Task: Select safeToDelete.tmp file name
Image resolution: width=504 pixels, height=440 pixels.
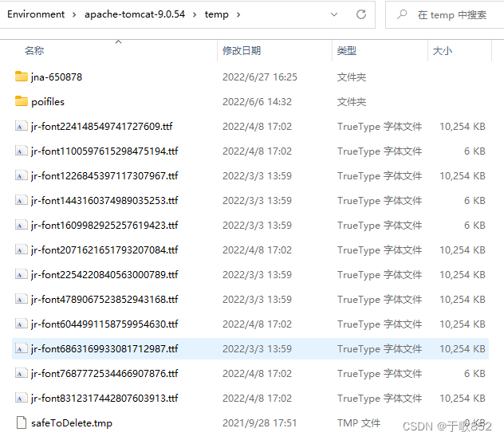Action: click(x=72, y=423)
